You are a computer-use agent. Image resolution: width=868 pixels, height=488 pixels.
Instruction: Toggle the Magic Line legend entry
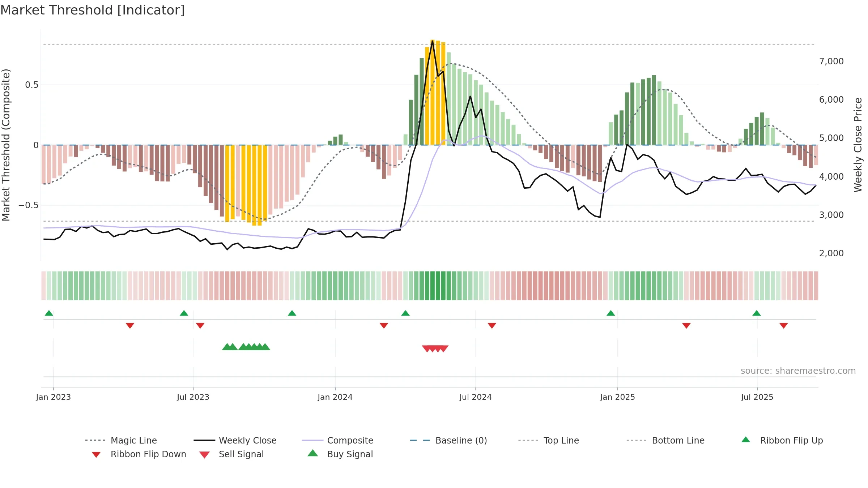click(121, 440)
